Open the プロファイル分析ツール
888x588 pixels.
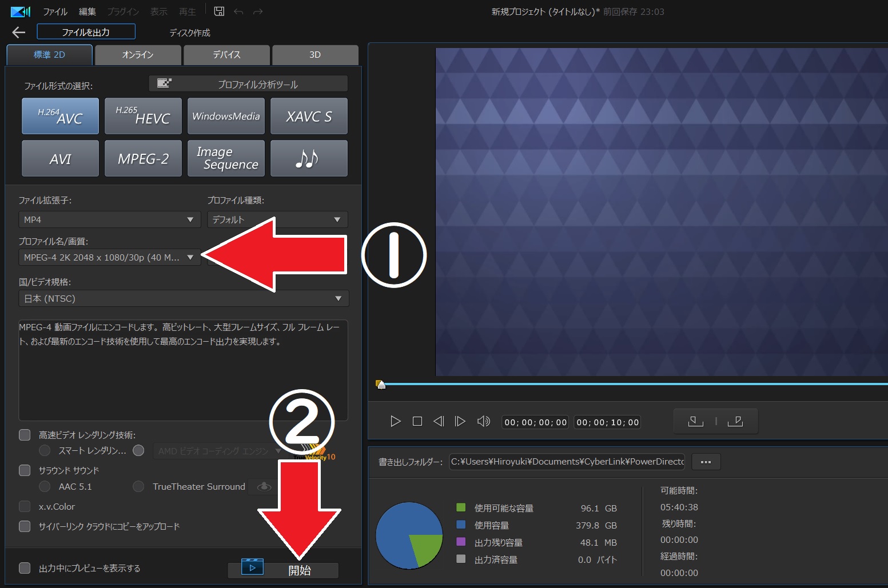248,84
